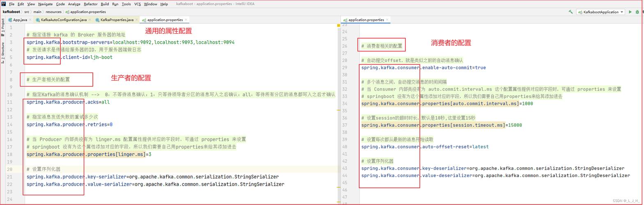This screenshot has height=205, width=644.
Task: Click the client-id=ljh-boot line
Action: tap(69, 57)
